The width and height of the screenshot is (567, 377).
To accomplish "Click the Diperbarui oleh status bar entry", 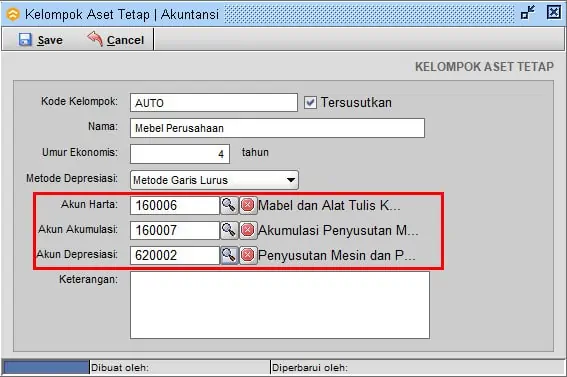I will pyautogui.click(x=310, y=368).
